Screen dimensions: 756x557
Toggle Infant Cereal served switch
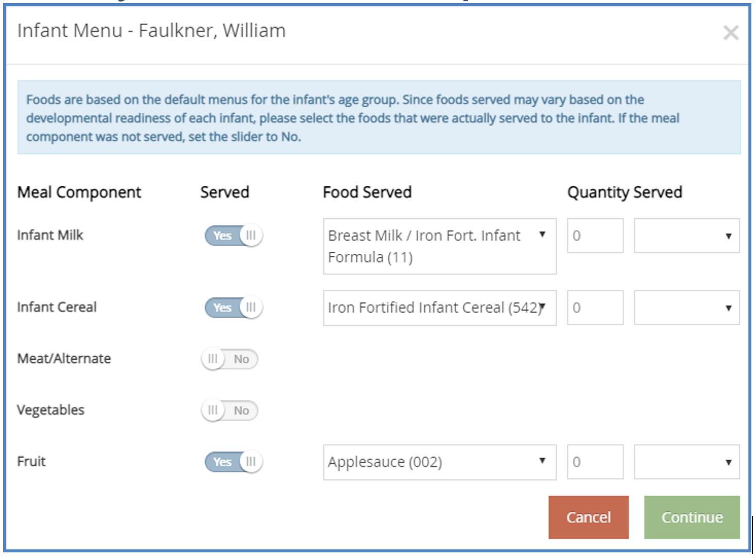(234, 308)
